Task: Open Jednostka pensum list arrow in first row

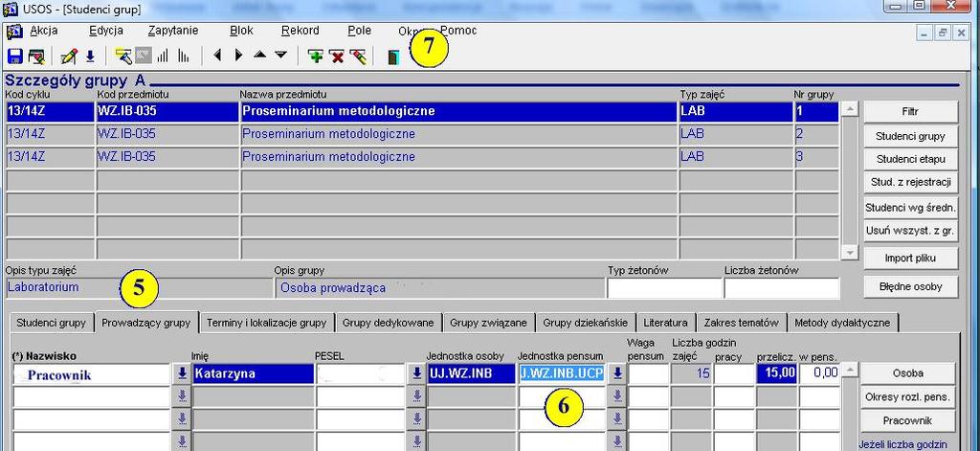Action: [x=617, y=373]
